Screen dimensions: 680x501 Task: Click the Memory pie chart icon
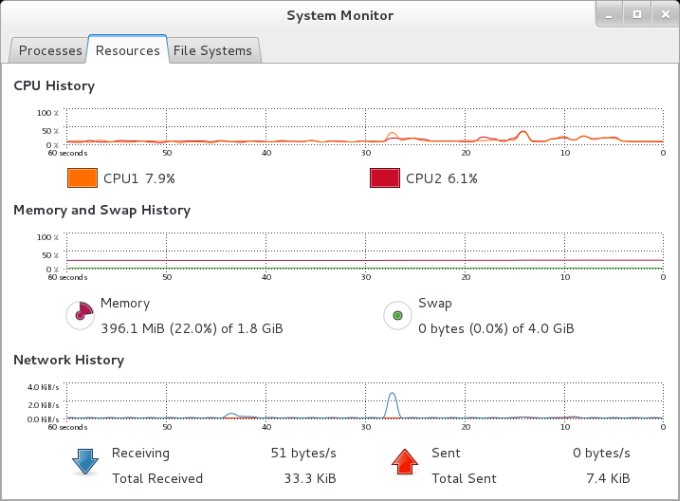[x=80, y=316]
